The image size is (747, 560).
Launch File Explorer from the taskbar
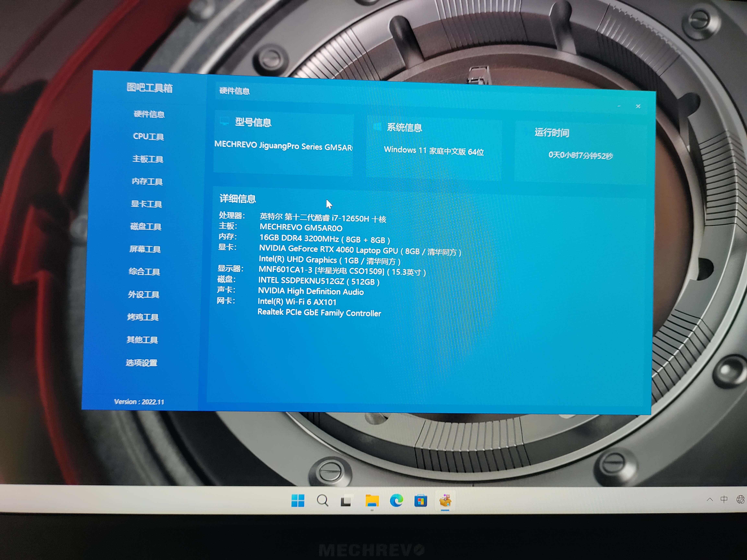click(372, 500)
